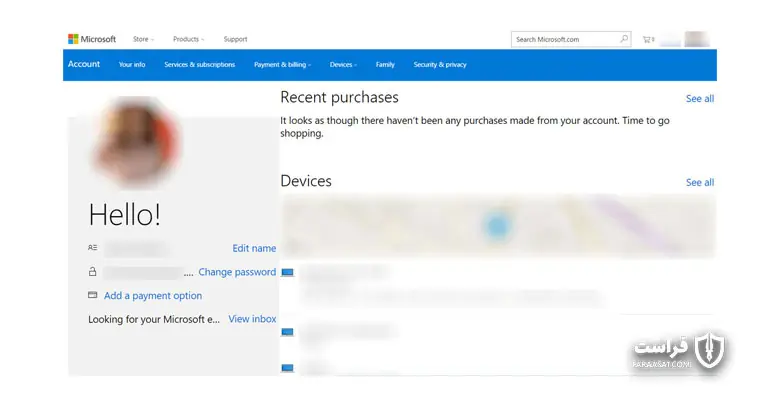Click the Edit name link

click(254, 248)
